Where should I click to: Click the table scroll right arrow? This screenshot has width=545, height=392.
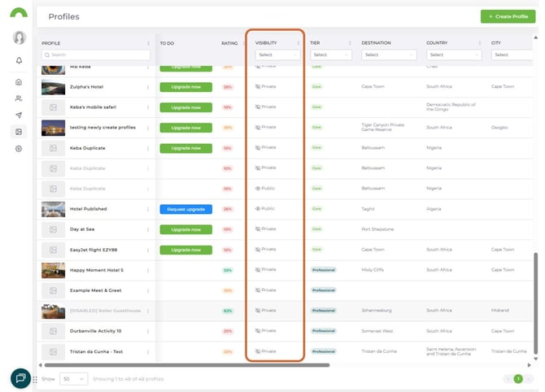pyautogui.click(x=529, y=365)
